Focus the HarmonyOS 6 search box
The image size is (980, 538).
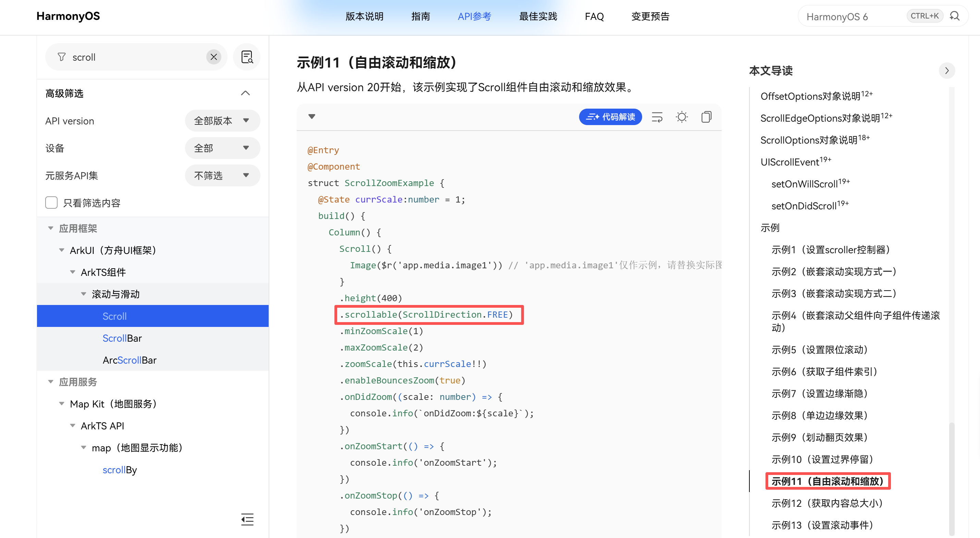(x=852, y=16)
